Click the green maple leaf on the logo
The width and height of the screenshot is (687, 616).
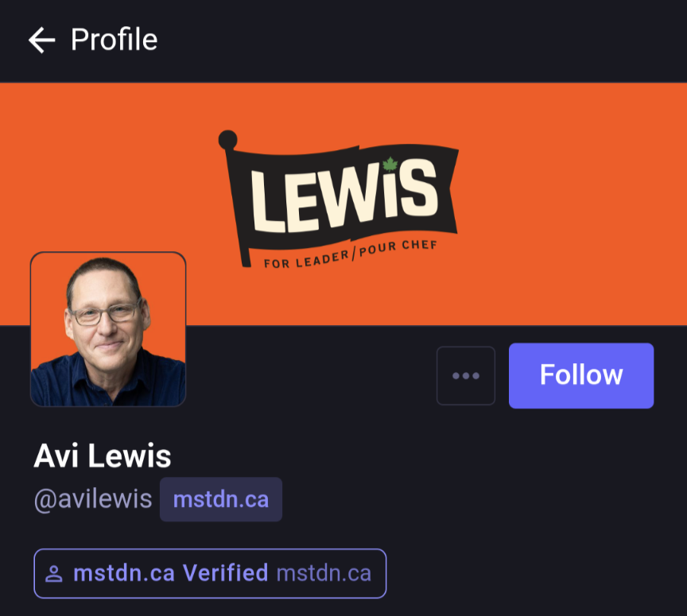pos(390,165)
